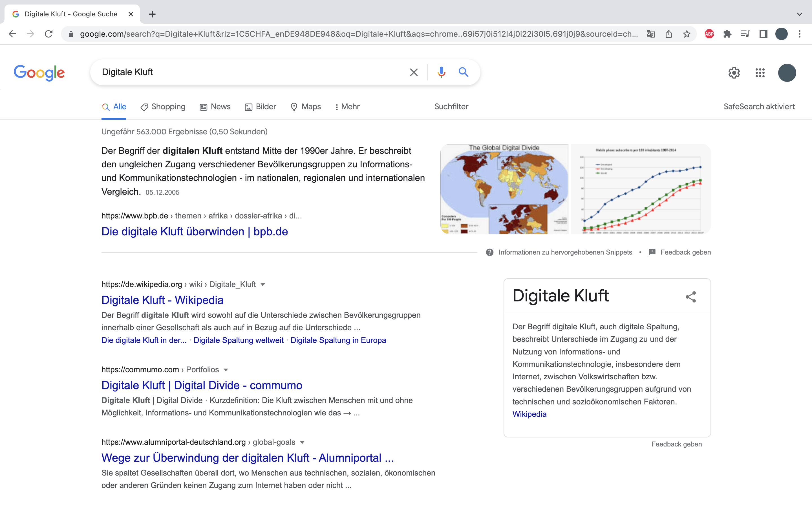Open a new tab with plus icon
This screenshot has width=812, height=508.
(x=152, y=14)
